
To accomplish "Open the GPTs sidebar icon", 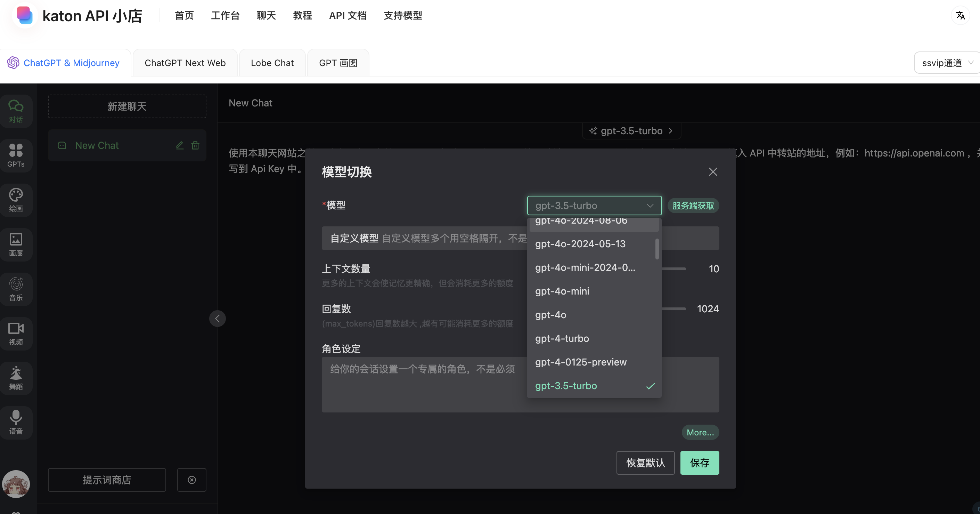I will (x=16, y=155).
